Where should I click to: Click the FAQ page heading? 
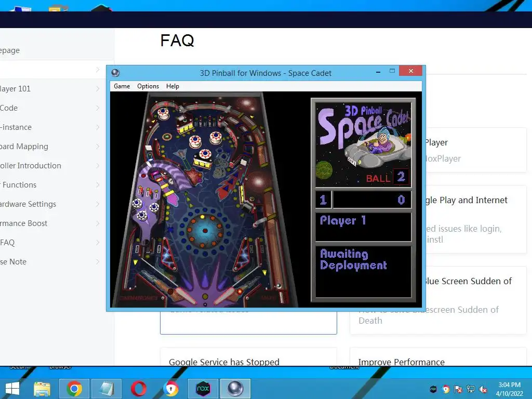177,41
